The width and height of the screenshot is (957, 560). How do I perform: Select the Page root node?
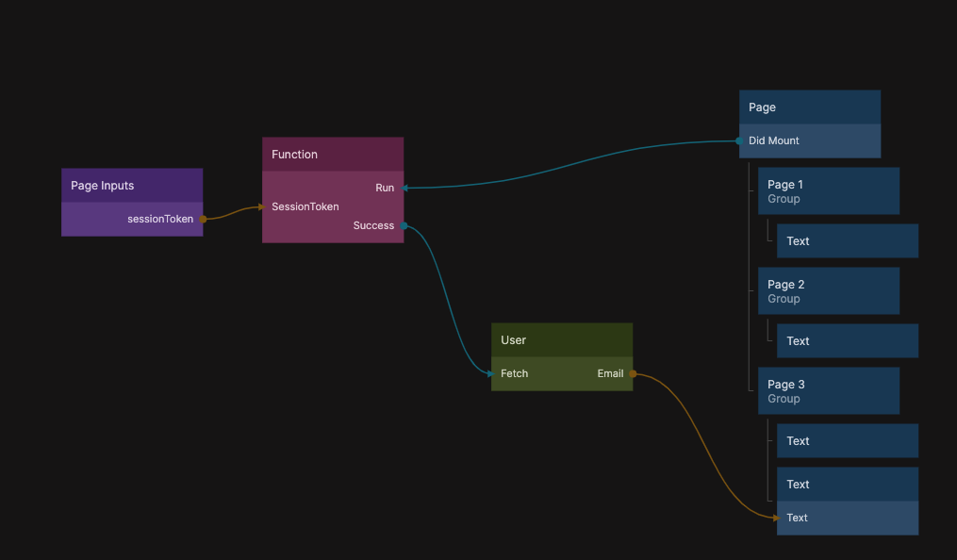809,107
